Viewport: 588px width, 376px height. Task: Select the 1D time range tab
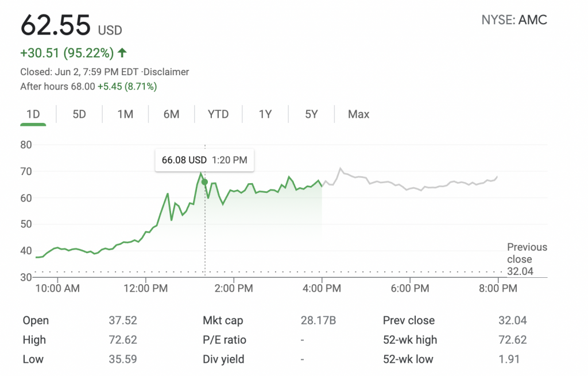pos(33,114)
